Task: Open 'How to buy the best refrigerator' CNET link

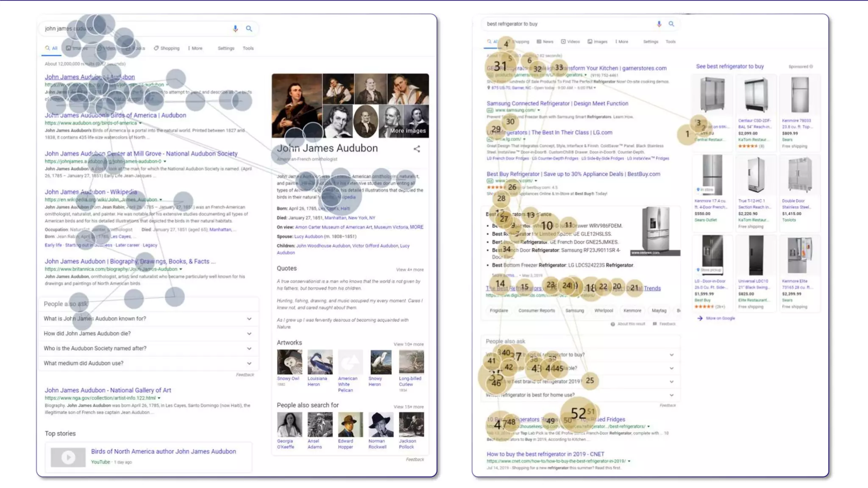Action: click(545, 454)
